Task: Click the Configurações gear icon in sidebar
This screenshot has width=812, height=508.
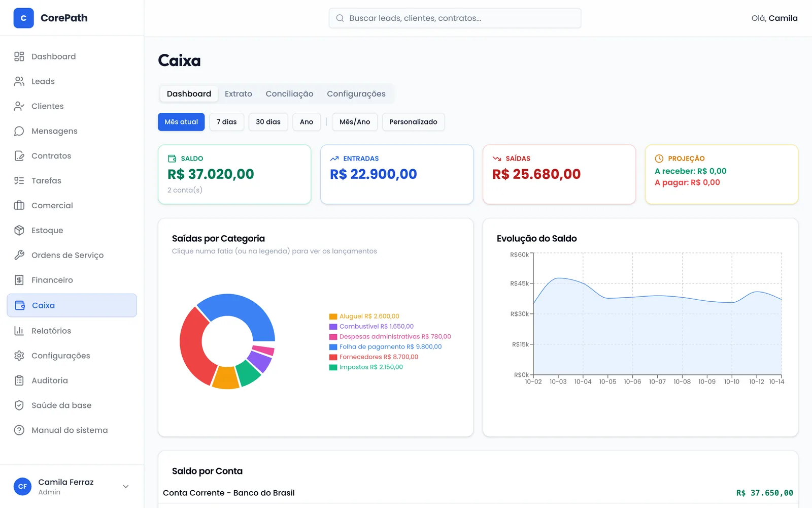Action: coord(19,356)
